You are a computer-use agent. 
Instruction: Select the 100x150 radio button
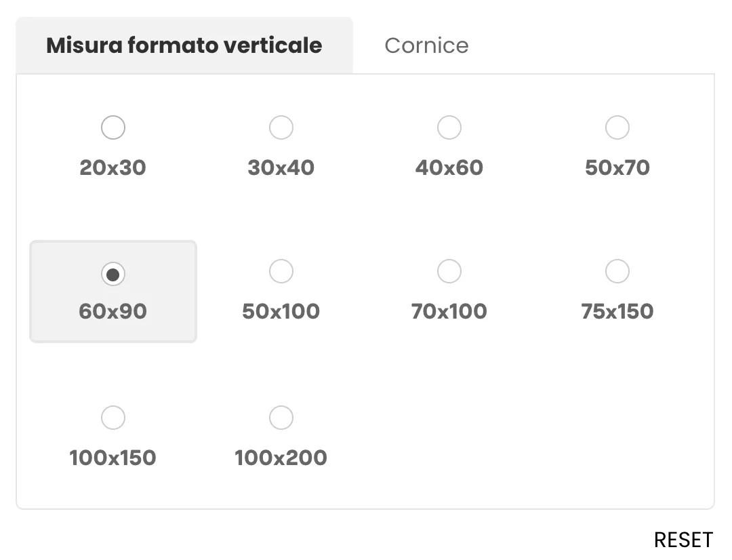(113, 418)
